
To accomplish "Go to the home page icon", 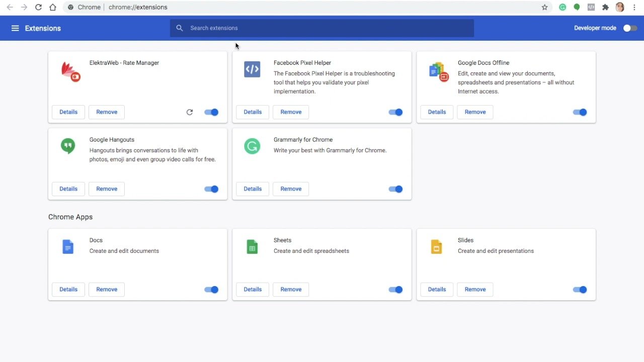I will [x=53, y=7].
